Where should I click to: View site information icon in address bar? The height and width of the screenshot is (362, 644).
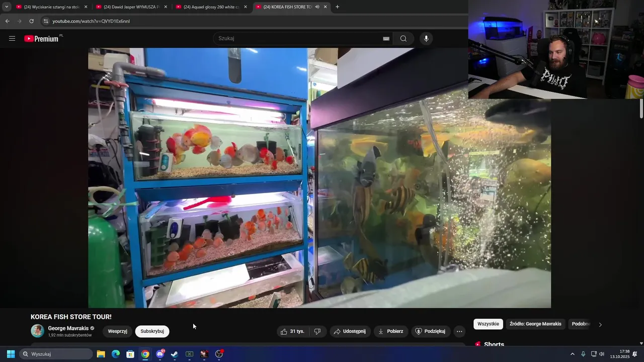tap(46, 21)
